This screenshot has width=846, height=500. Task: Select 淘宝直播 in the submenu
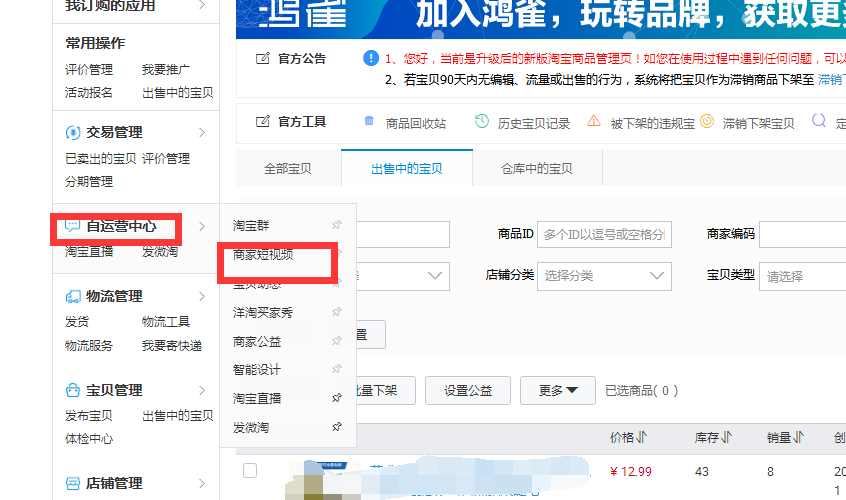[257, 399]
